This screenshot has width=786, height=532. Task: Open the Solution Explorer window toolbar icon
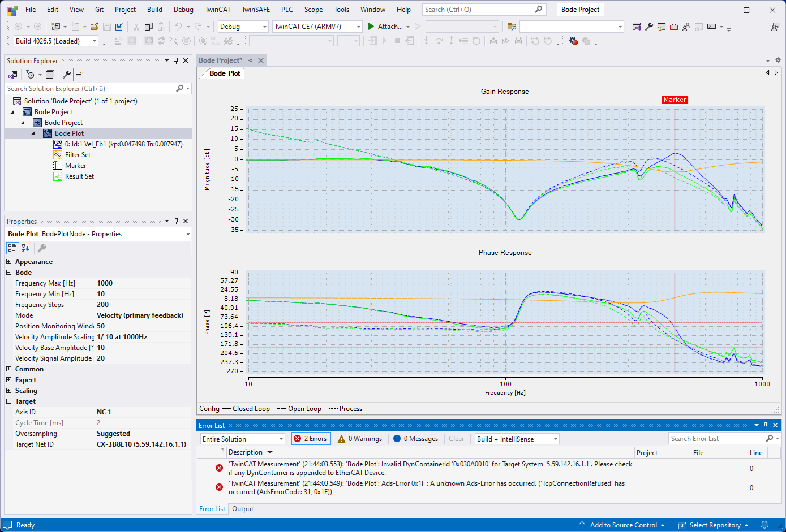(x=637, y=27)
